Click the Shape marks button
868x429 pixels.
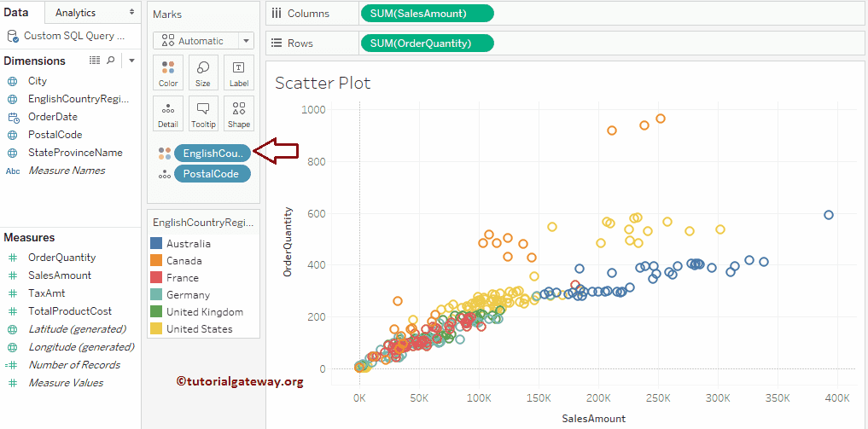239,113
